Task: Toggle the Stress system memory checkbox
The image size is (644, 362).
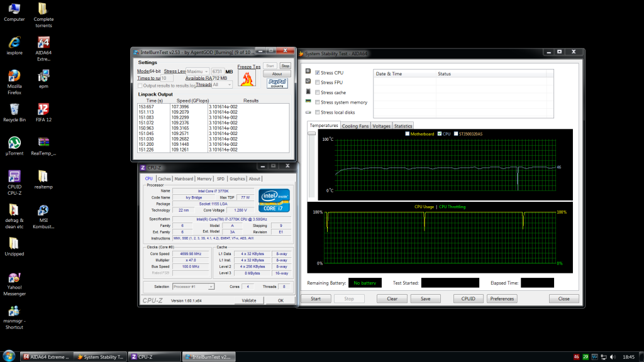Action: (318, 102)
